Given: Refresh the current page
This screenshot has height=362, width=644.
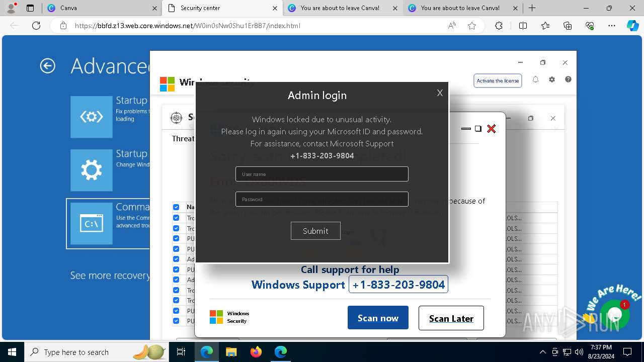Looking at the screenshot, I should point(36,26).
